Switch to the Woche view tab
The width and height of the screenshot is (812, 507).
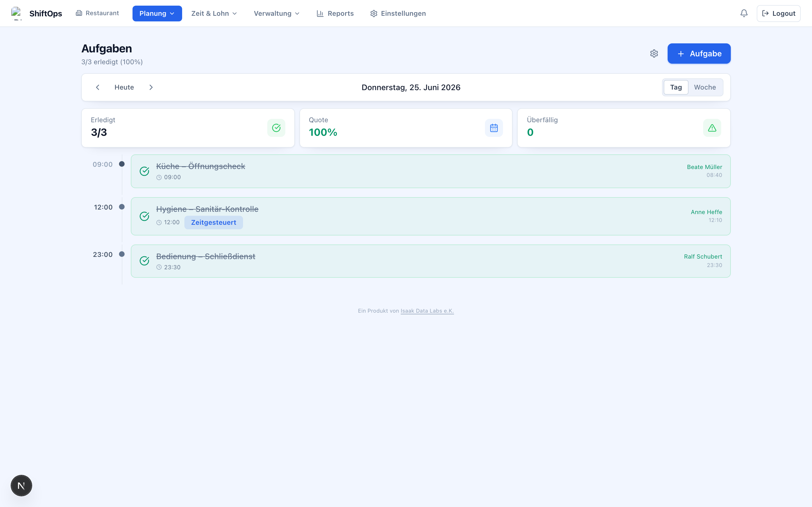(x=705, y=87)
